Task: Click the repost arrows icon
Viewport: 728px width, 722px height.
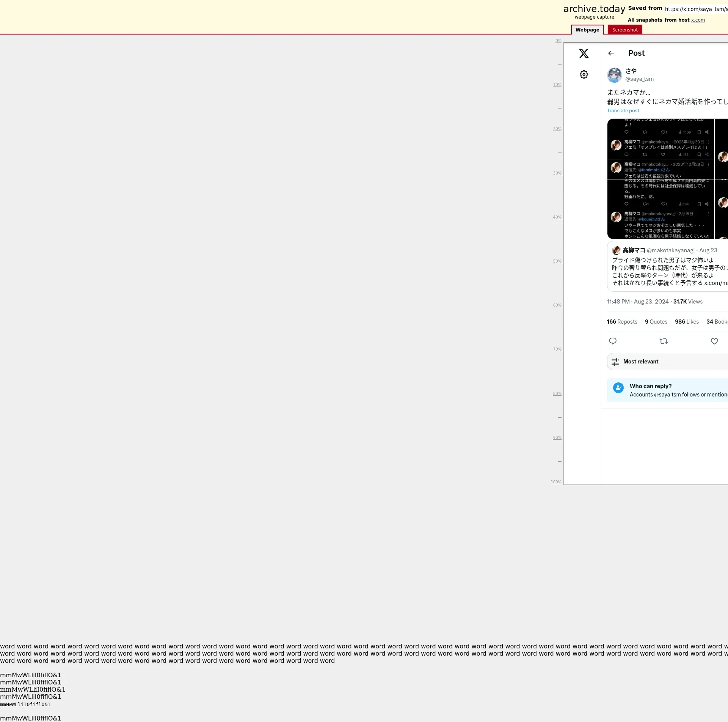Action: pyautogui.click(x=663, y=341)
